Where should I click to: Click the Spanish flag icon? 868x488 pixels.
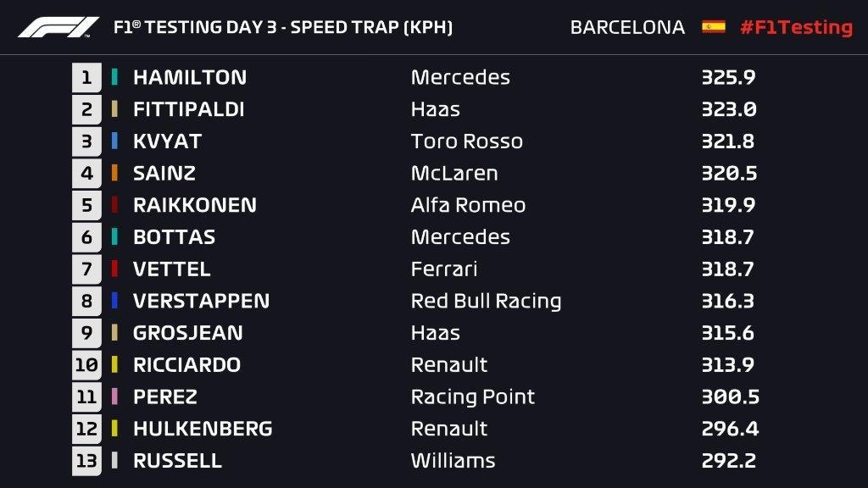point(713,27)
